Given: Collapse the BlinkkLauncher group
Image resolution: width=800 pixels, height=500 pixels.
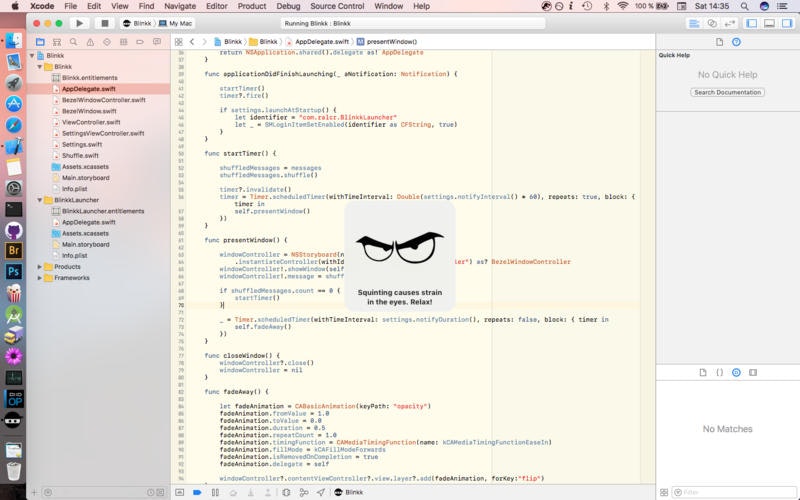Looking at the screenshot, I should coord(40,200).
